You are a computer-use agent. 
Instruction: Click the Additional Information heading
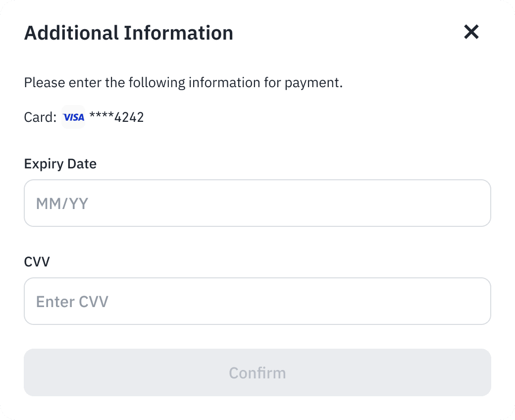[x=128, y=33]
